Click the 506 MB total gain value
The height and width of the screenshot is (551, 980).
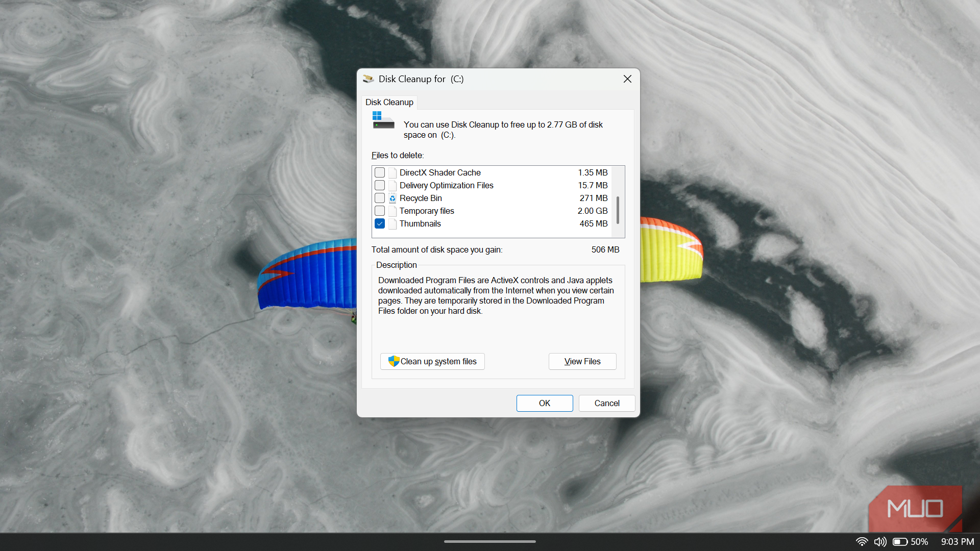(605, 249)
